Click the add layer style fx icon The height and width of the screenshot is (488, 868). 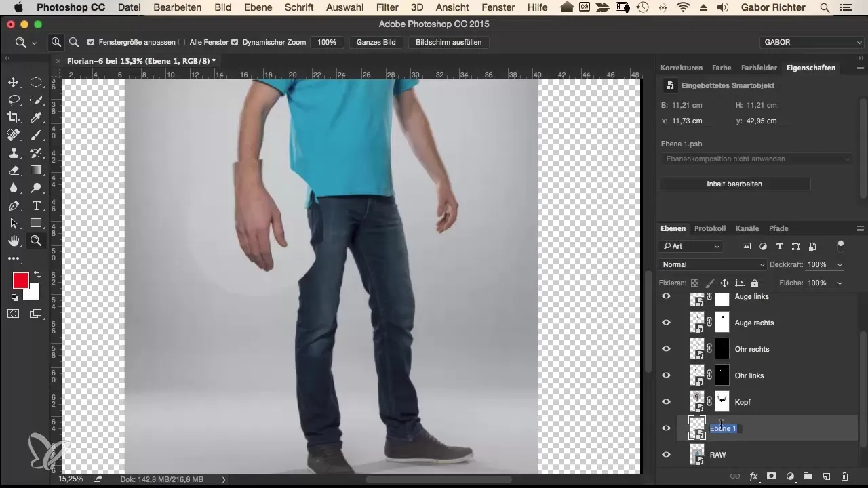753,476
